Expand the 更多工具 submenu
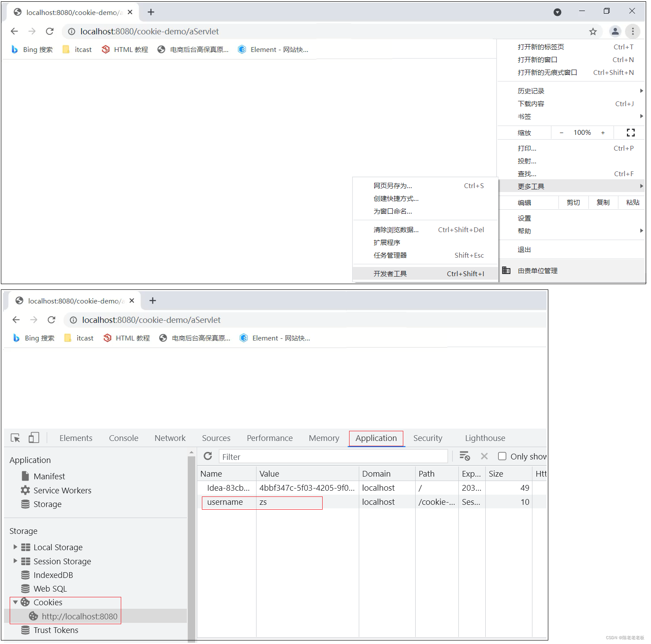 [571, 186]
